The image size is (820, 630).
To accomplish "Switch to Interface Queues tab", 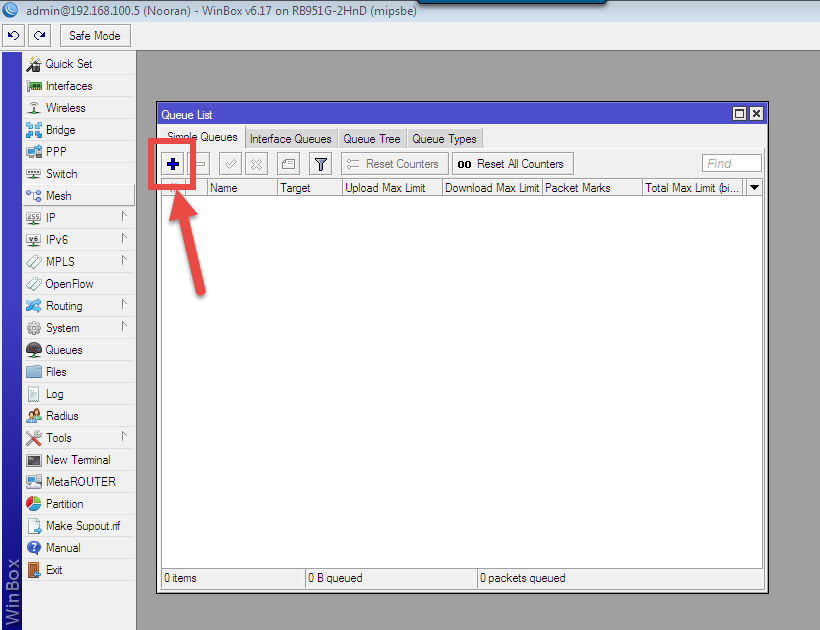I will pyautogui.click(x=290, y=139).
